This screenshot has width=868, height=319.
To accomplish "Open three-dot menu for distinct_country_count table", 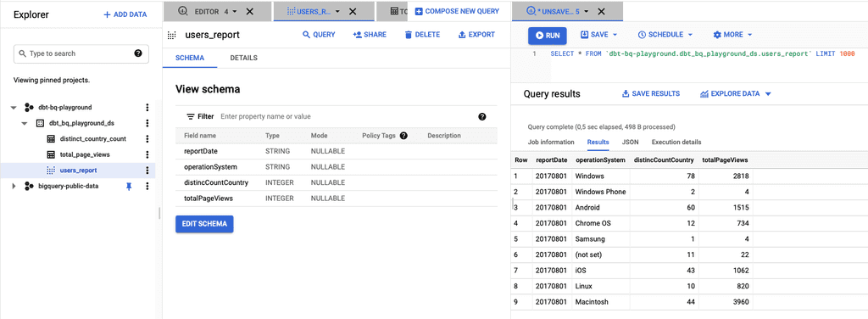I will point(147,139).
